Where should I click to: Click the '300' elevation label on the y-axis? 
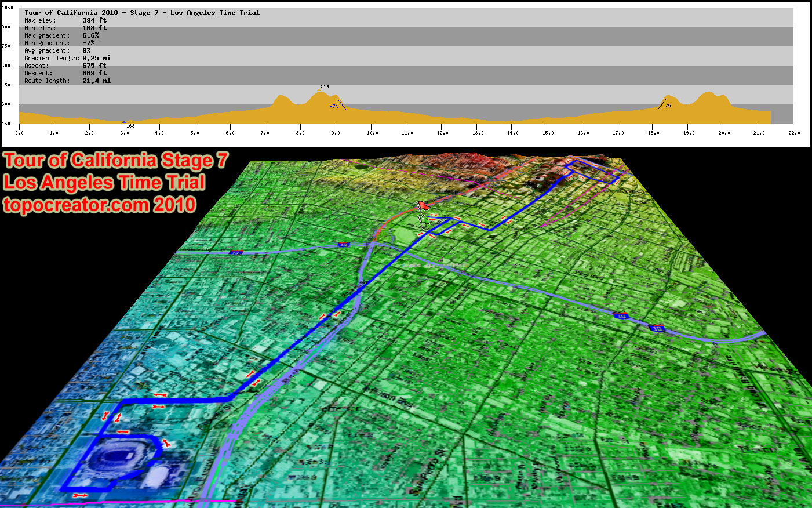(6, 104)
